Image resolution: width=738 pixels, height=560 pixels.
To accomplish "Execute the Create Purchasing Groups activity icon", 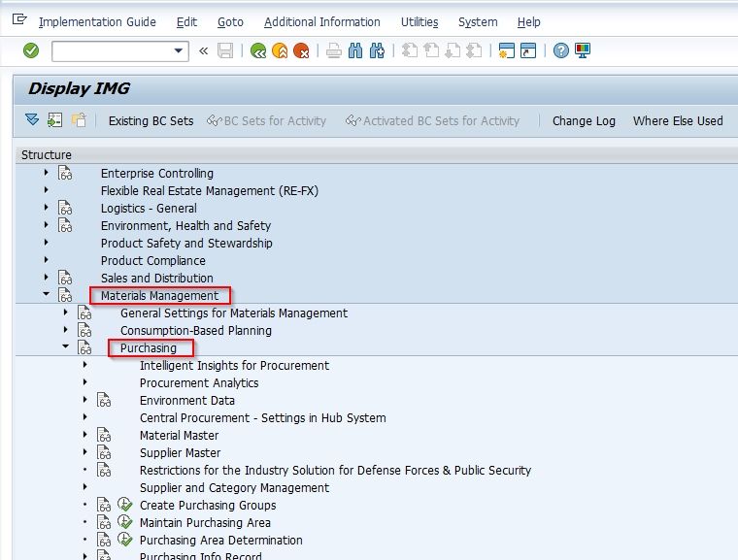I will coord(124,505).
